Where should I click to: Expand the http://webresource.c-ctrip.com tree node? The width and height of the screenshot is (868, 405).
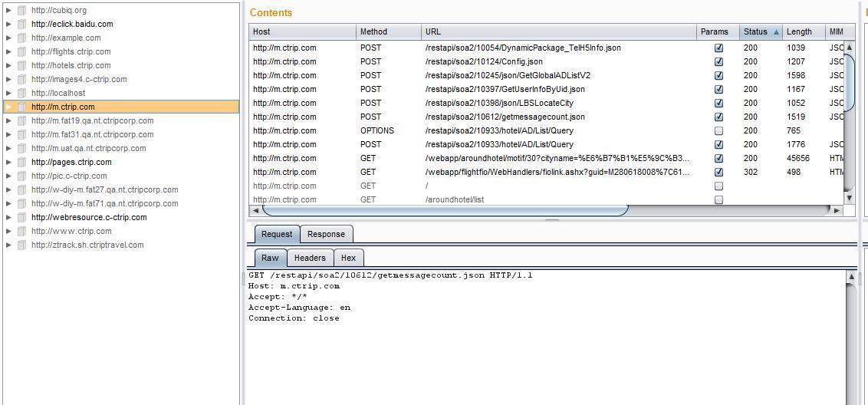tap(8, 217)
